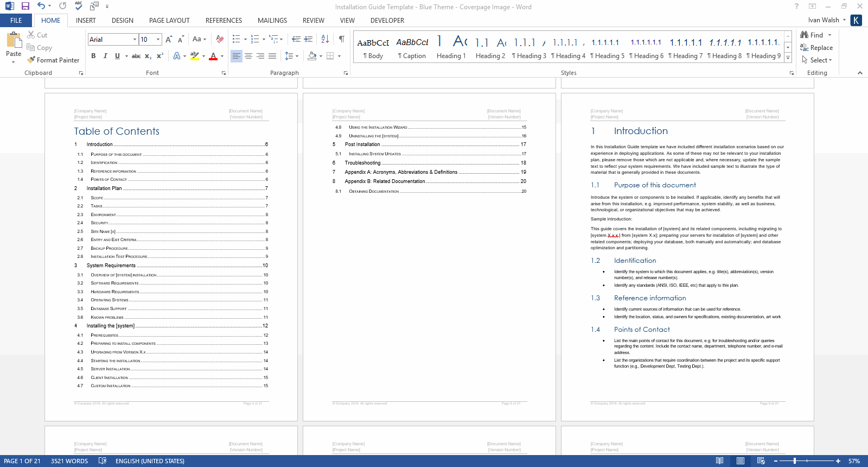Increase the font size with Grow Font
Screen dimensions: 868x467
pyautogui.click(x=169, y=39)
